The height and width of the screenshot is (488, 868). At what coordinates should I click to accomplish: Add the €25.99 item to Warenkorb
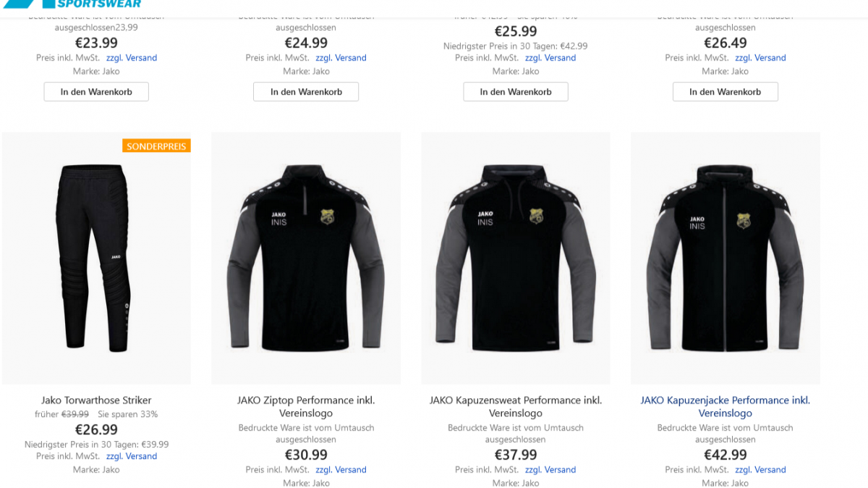(x=516, y=92)
